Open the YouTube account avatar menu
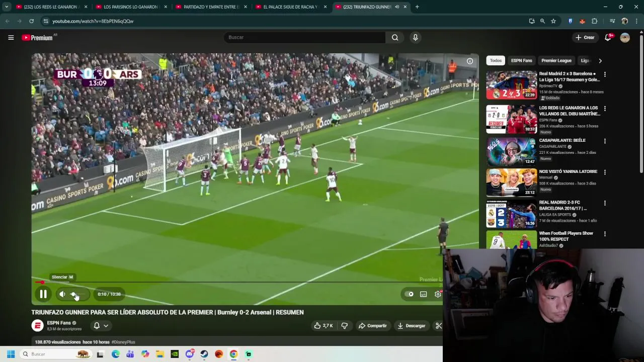The height and width of the screenshot is (362, 644). click(625, 38)
